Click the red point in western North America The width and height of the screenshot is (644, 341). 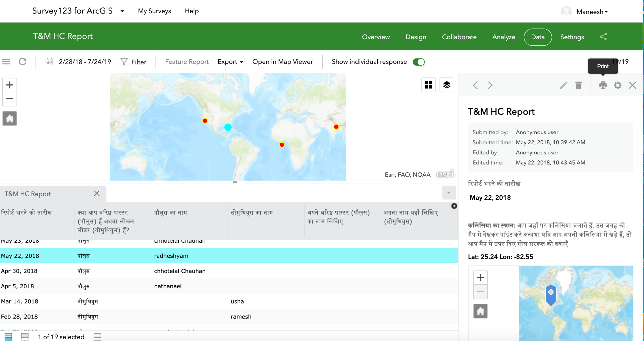click(x=205, y=121)
